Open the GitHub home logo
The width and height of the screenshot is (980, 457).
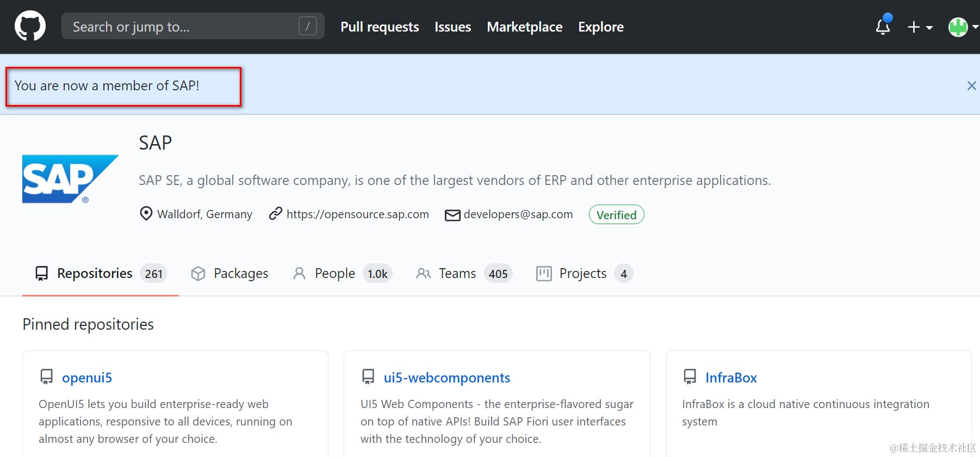(30, 26)
